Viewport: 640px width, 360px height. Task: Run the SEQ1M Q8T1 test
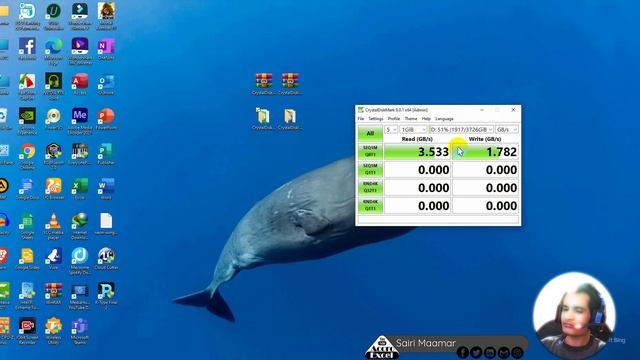(x=370, y=151)
